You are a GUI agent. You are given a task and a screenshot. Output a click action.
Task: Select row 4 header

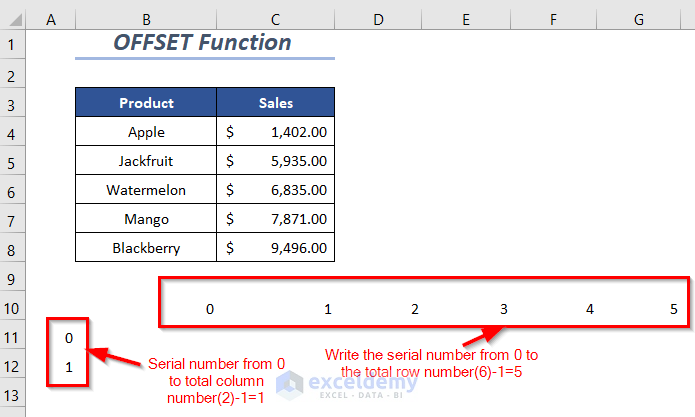(12, 131)
